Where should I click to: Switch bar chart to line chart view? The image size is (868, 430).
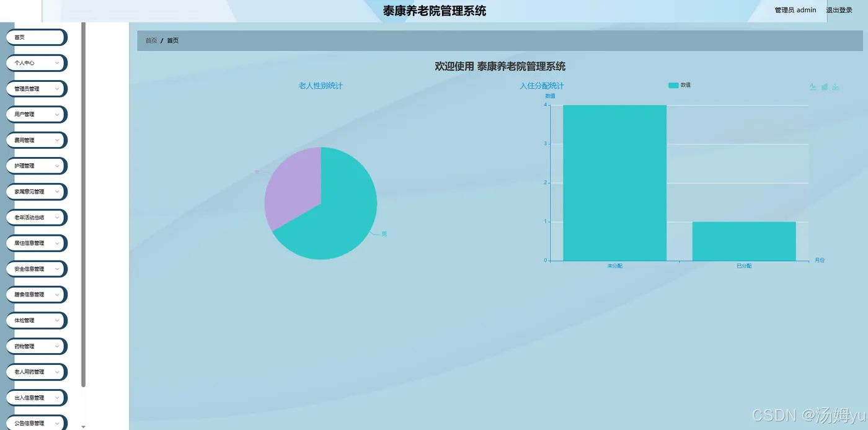[x=813, y=87]
